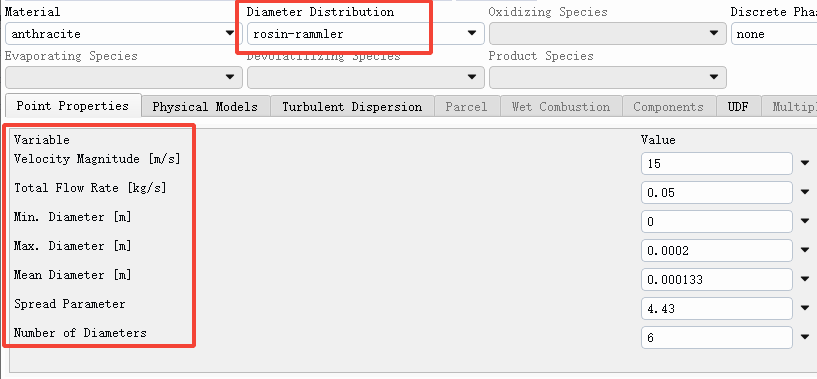Select the Wet Combustion tab
The width and height of the screenshot is (817, 379).
[x=561, y=107]
